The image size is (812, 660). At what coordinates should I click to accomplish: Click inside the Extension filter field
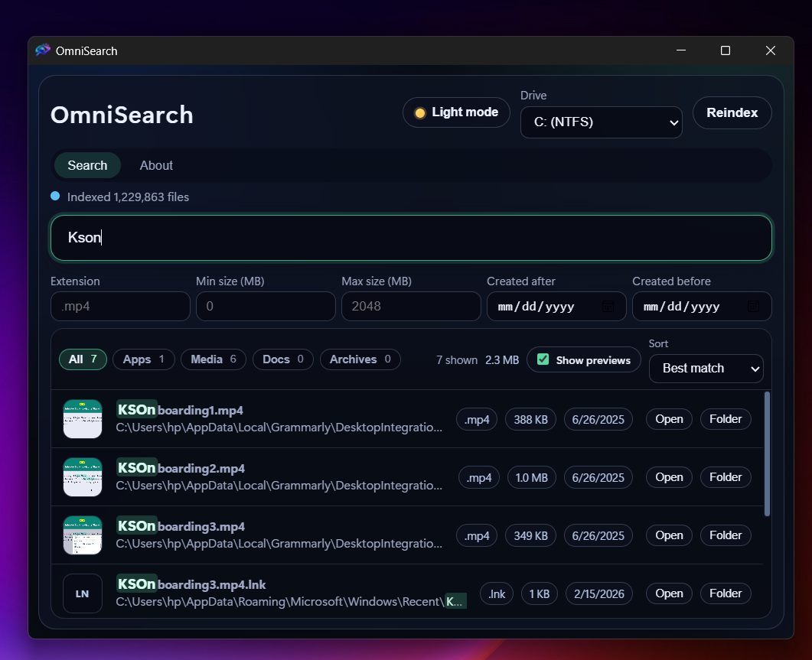coord(120,306)
